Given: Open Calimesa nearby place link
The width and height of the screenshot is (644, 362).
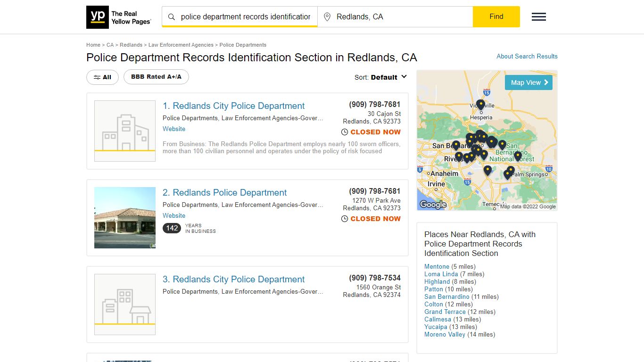Looking at the screenshot, I should click(x=438, y=319).
